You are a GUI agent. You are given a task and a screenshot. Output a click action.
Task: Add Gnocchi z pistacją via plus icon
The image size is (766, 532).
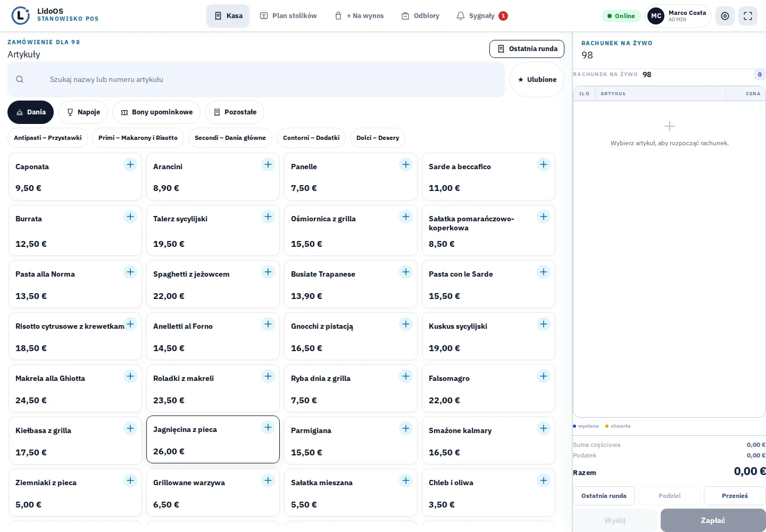(x=406, y=324)
